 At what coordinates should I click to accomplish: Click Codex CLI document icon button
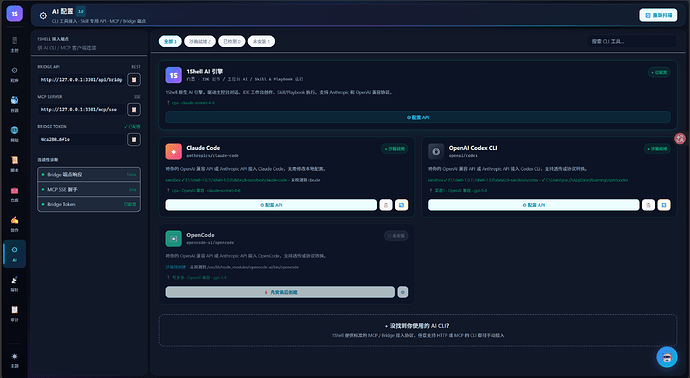click(x=648, y=205)
